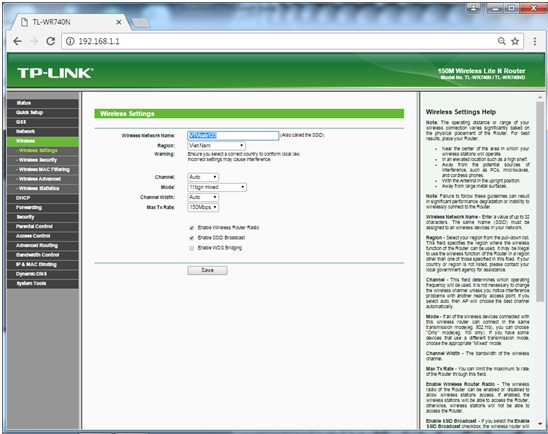
Task: Open Wireless Advanced submenu
Action: pos(43,179)
